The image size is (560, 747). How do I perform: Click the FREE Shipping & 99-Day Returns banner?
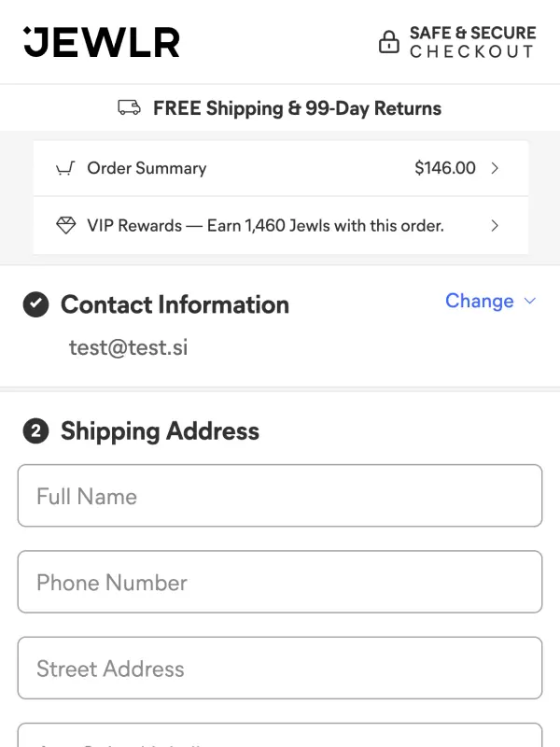point(297,108)
